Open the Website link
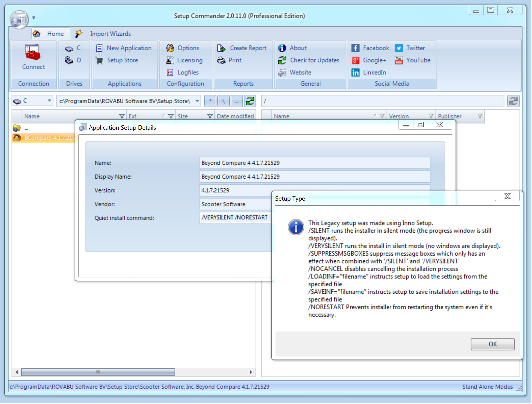The height and width of the screenshot is (404, 532). tap(295, 73)
